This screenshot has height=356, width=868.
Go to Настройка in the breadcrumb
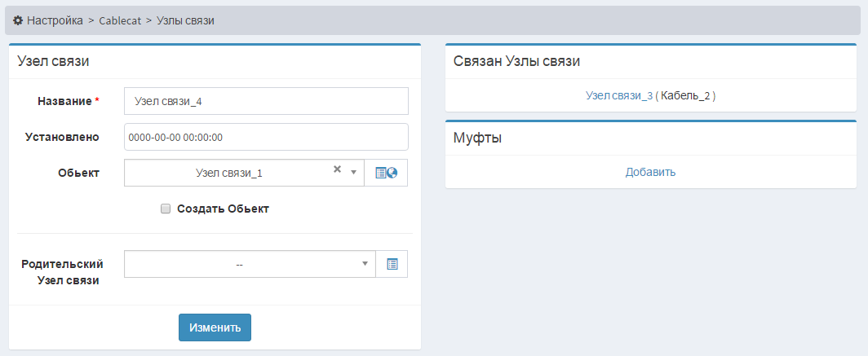(55, 20)
